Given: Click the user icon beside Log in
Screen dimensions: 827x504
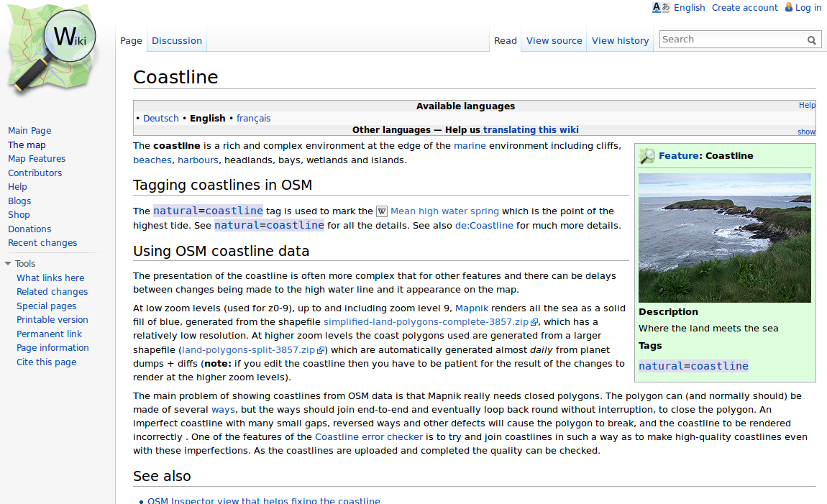Looking at the screenshot, I should pos(788,7).
